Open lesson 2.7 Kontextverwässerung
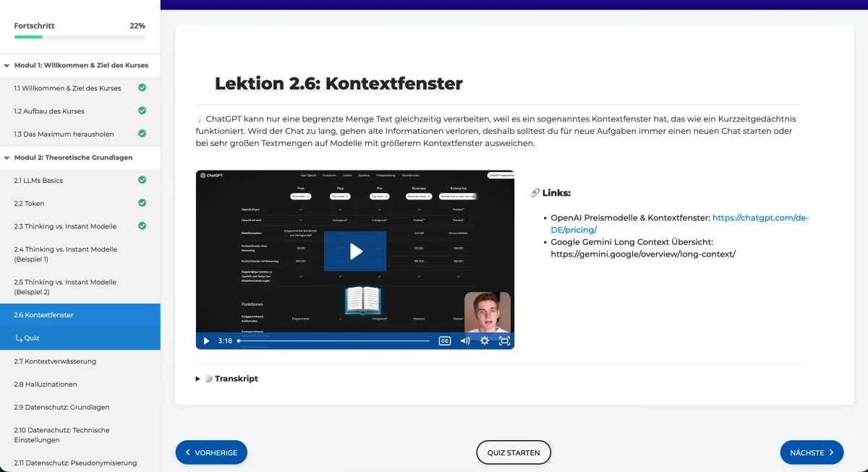This screenshot has height=472, width=868. pos(64,361)
